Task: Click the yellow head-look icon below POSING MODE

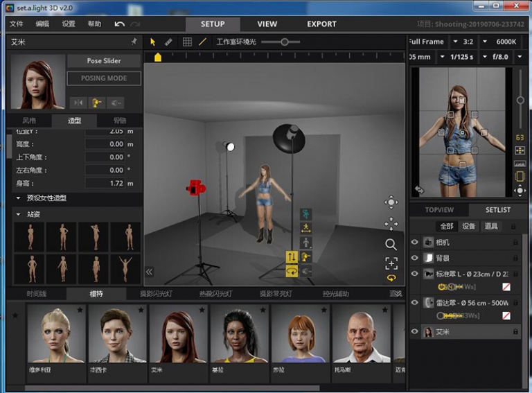Action: (x=97, y=103)
